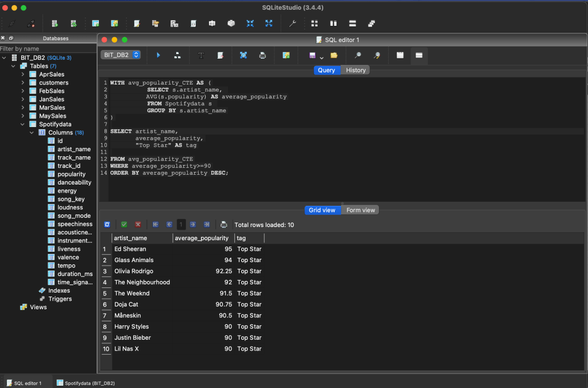Open the Spotifydata (BIT_DB2) window tab
Viewport: 588px width, 388px height.
coord(85,383)
